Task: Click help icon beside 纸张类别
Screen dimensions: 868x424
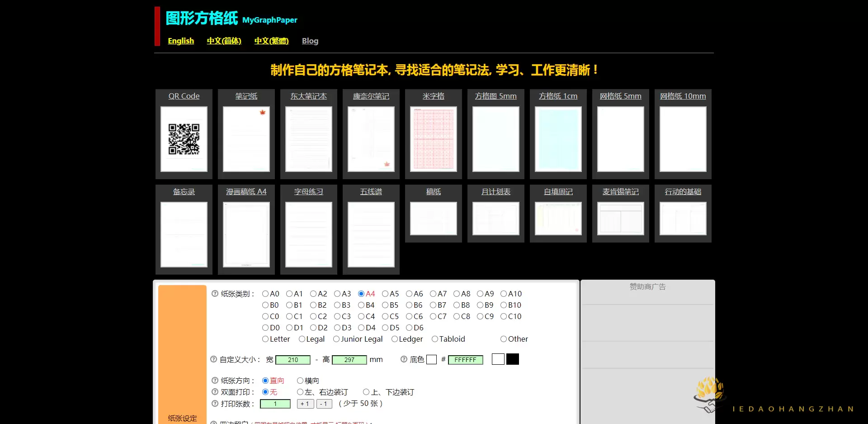Action: point(215,294)
